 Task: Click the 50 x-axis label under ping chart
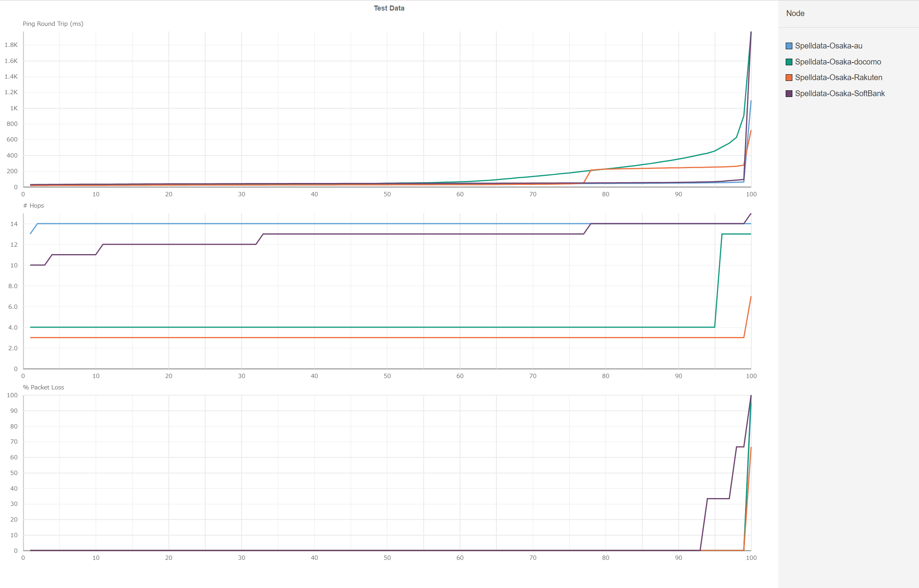[387, 194]
